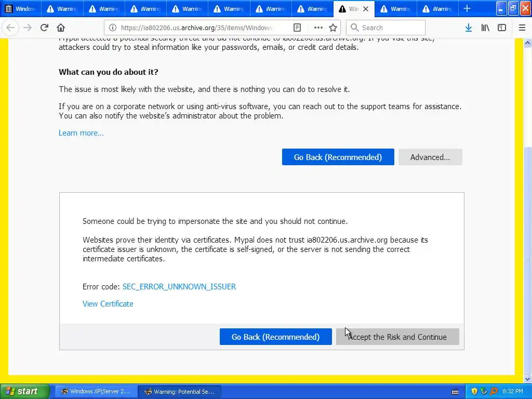Select Warning: Potential Se... taskbar item

point(180,391)
